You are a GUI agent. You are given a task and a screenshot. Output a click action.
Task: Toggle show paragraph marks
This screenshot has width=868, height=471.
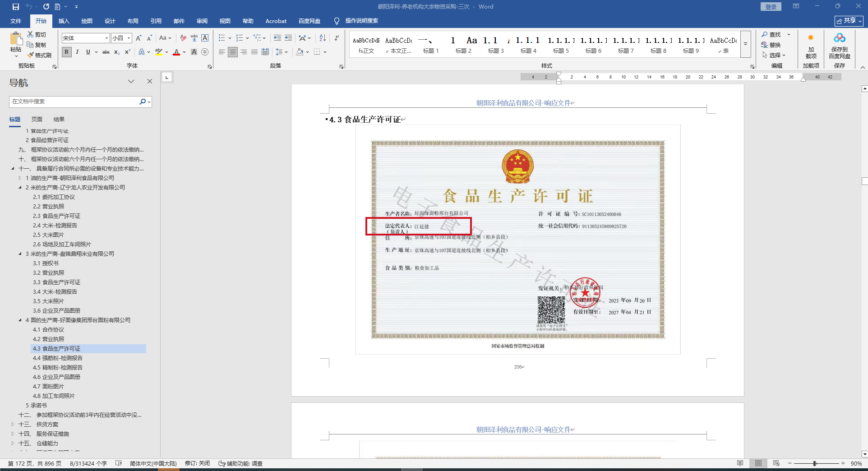337,38
